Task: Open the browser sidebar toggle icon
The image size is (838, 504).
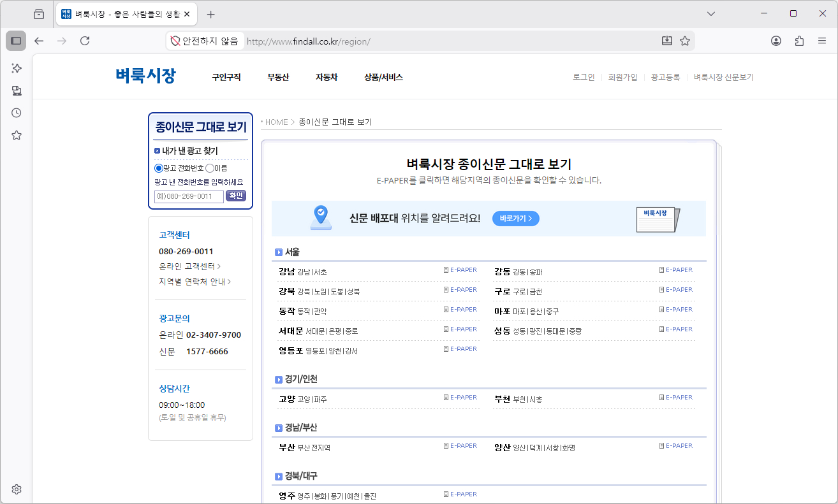Action: (x=16, y=41)
